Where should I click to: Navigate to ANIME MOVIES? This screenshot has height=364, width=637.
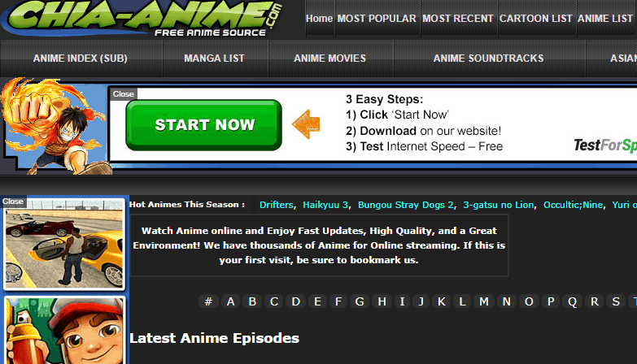tap(329, 58)
